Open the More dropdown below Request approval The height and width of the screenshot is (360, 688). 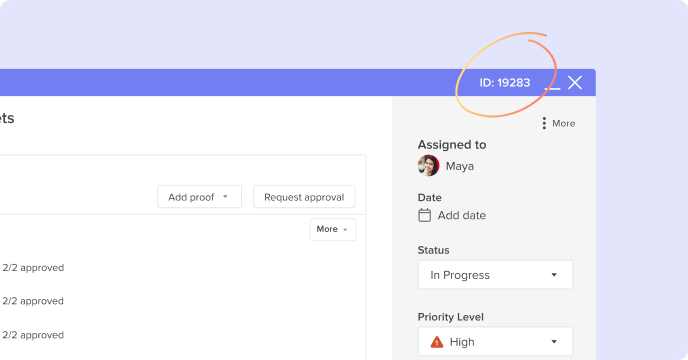[x=333, y=230]
